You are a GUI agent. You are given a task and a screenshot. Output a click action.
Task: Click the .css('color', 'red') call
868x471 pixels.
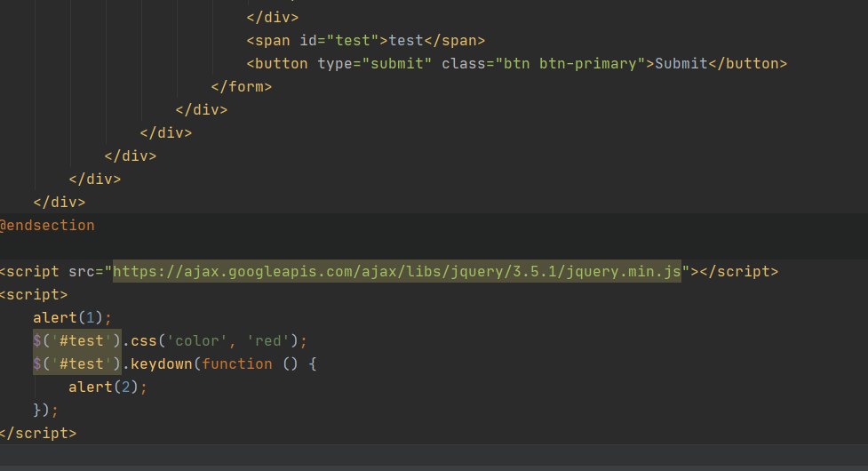(214, 341)
